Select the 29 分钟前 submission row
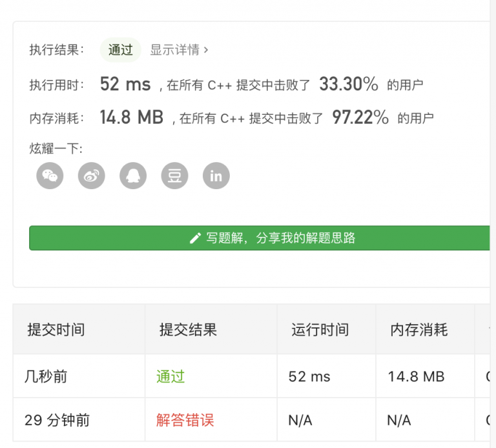This screenshot has height=448, width=496. click(57, 420)
